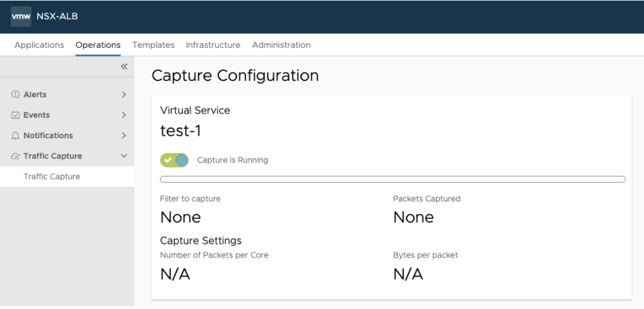Image resolution: width=644 pixels, height=309 pixels.
Task: Select the Traffic Capture sub-item
Action: pos(52,176)
